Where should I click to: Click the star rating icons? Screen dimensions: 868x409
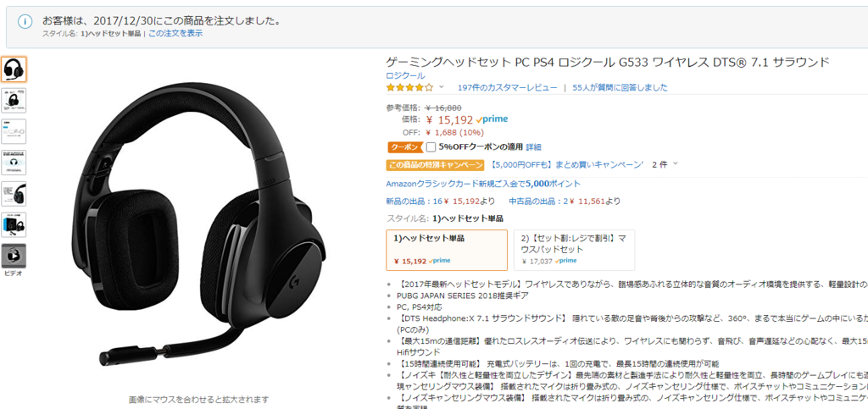409,87
